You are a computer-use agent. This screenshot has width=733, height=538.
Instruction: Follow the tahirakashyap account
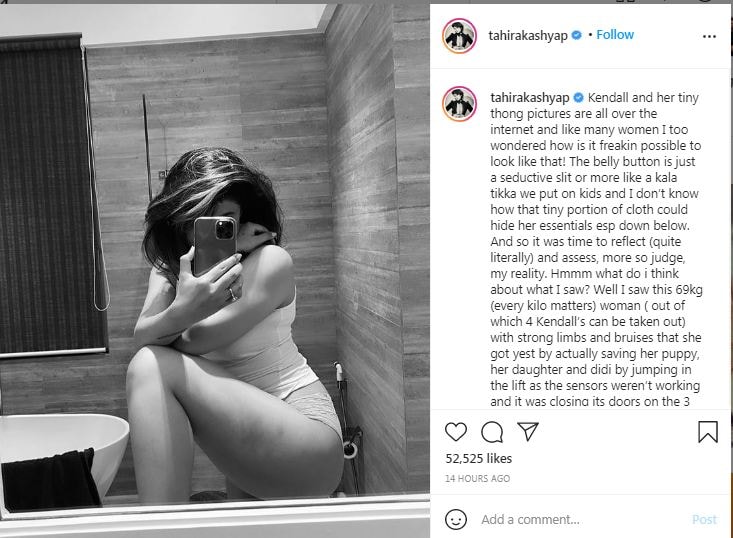coord(615,35)
